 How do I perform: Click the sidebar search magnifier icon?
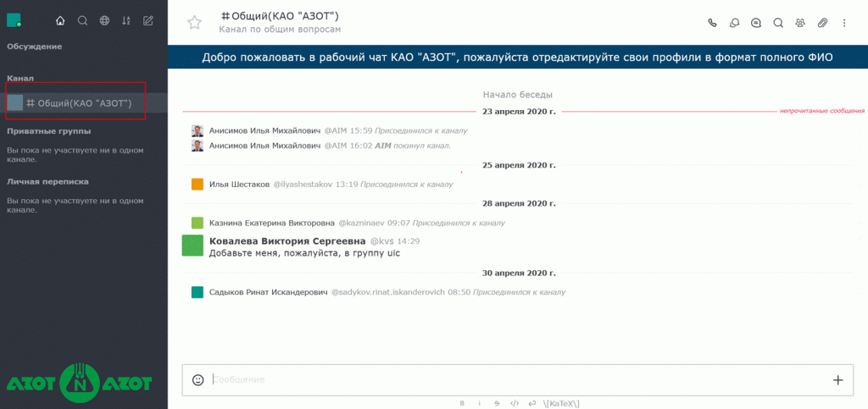[x=82, y=21]
